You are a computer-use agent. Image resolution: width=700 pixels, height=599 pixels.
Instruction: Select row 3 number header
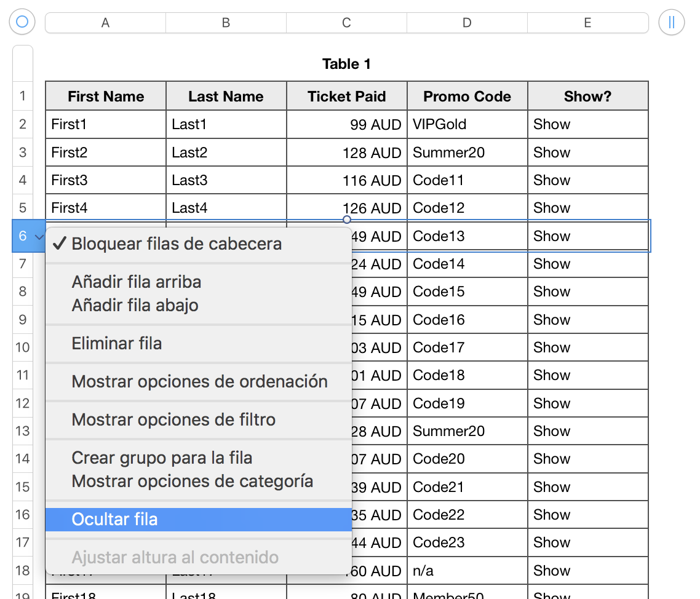(23, 153)
